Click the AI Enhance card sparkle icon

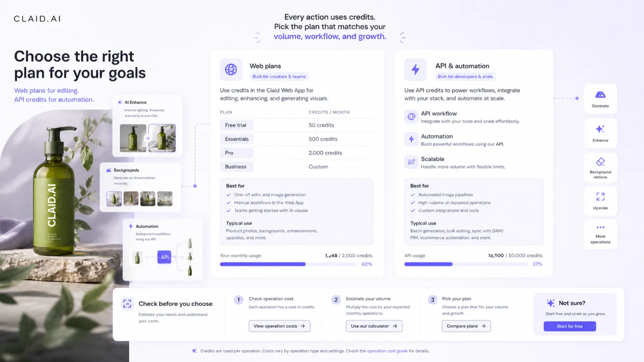point(120,102)
